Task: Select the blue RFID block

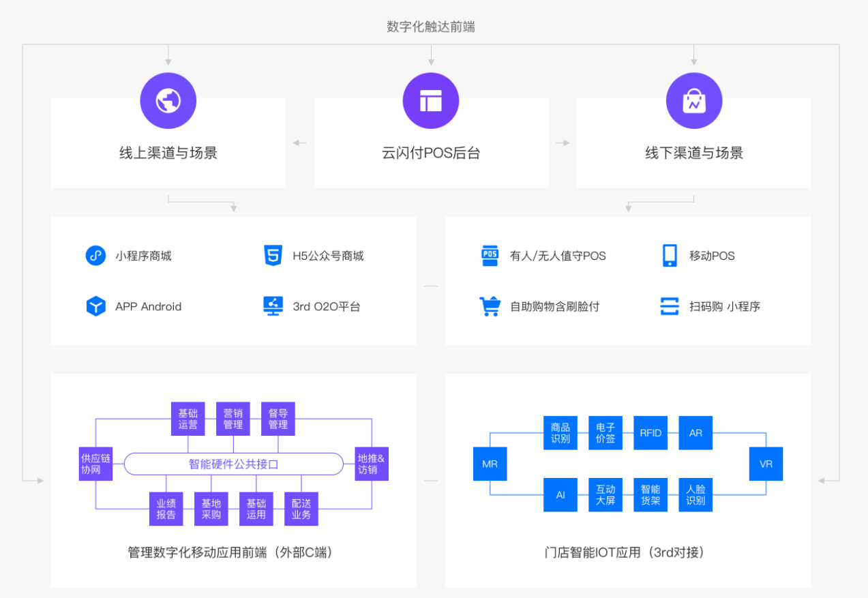Action: (x=650, y=433)
